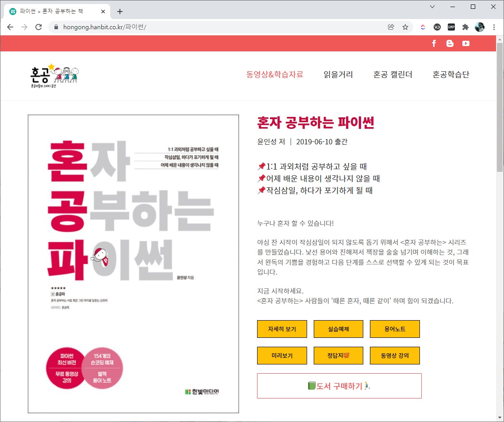Click the line 어제 배운 내용이 생각나지 않을 때
The image size is (504, 422).
319,178
